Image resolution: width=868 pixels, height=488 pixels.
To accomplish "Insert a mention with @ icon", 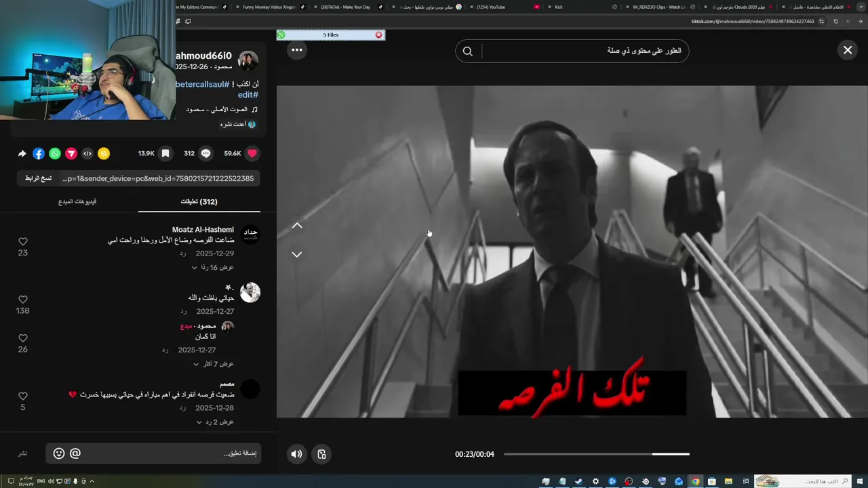I will 75,453.
